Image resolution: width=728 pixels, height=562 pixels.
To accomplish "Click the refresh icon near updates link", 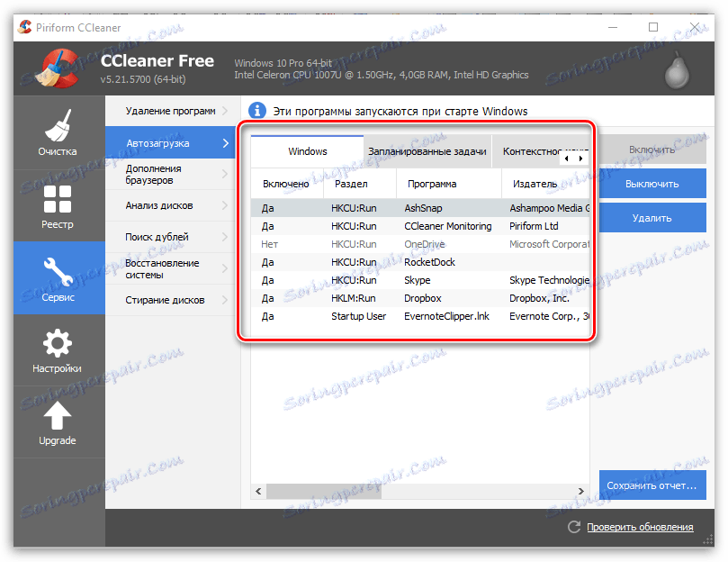I will point(574,527).
